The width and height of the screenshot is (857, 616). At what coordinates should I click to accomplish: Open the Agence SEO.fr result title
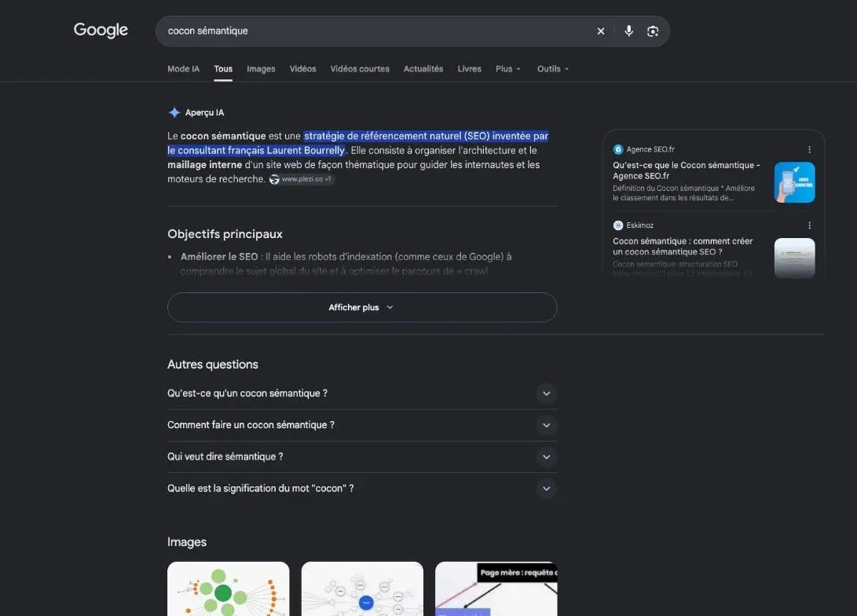686,170
